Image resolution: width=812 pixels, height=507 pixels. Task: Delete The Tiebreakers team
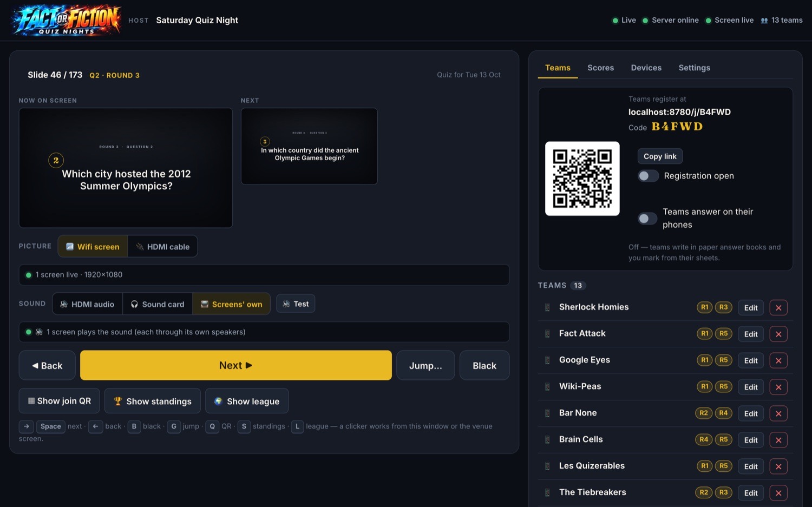778,493
